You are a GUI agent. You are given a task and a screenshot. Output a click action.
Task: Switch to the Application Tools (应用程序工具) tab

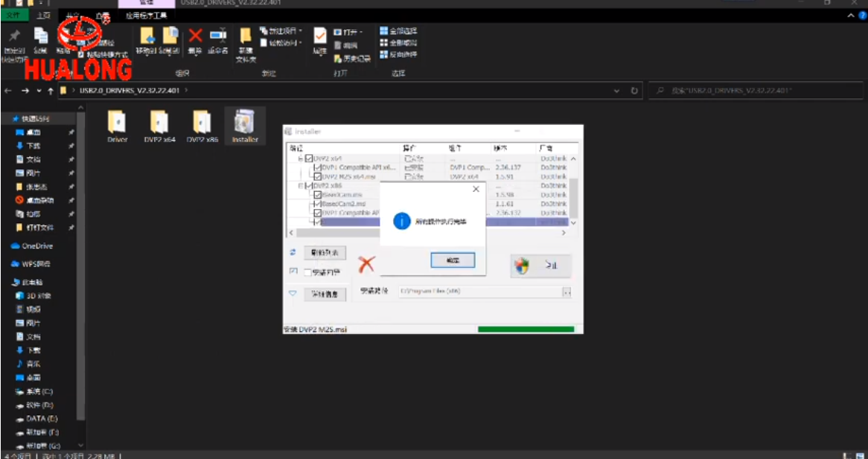tap(146, 16)
